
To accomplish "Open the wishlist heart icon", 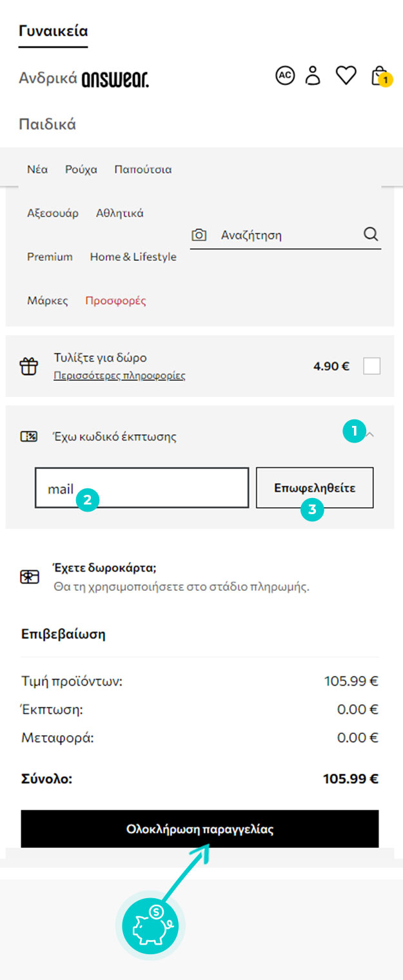I will [346, 76].
